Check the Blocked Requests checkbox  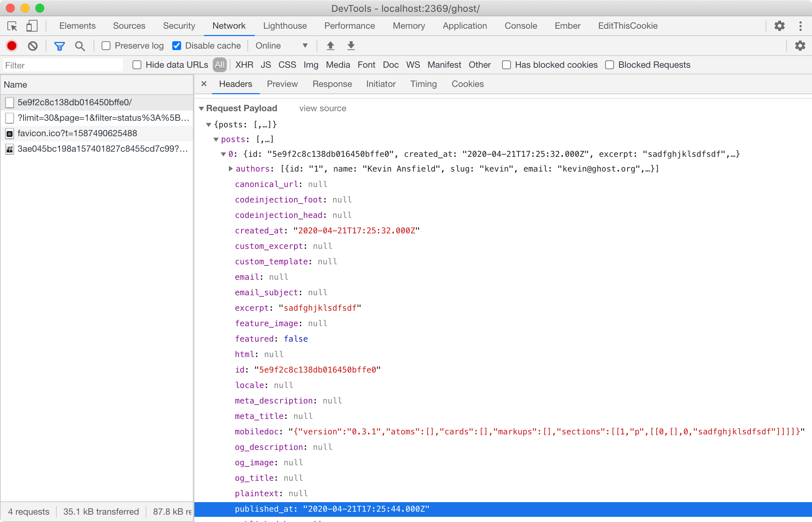[x=610, y=65]
